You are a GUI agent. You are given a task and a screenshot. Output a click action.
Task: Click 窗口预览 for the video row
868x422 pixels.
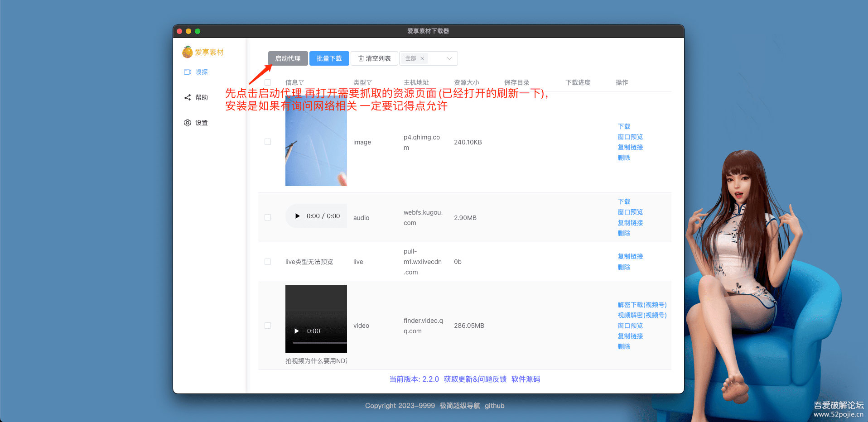pyautogui.click(x=630, y=326)
